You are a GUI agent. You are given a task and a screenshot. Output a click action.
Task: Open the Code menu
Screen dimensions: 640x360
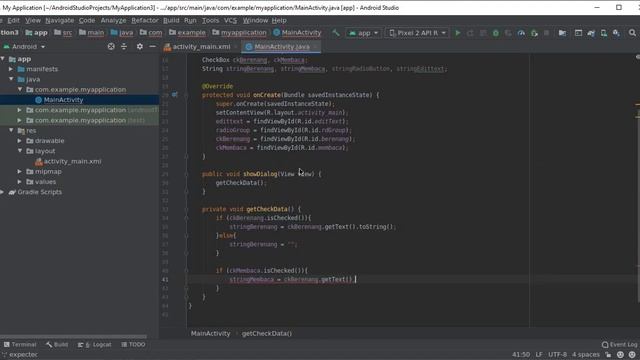pos(87,20)
